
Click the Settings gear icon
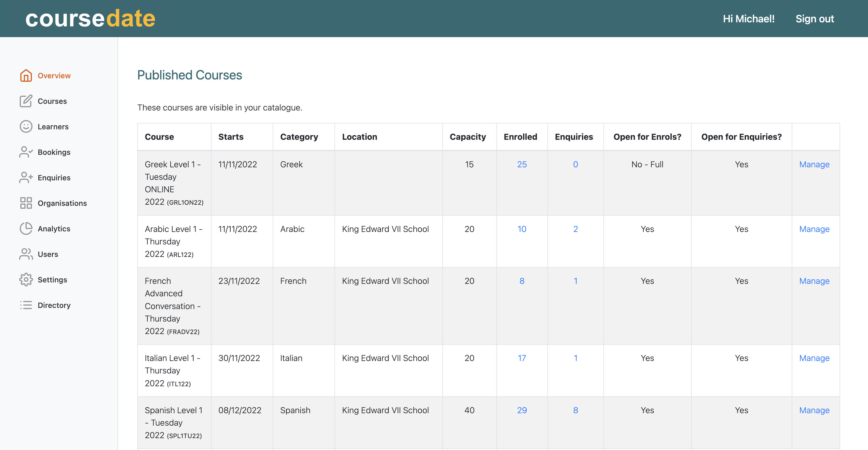[x=26, y=280]
